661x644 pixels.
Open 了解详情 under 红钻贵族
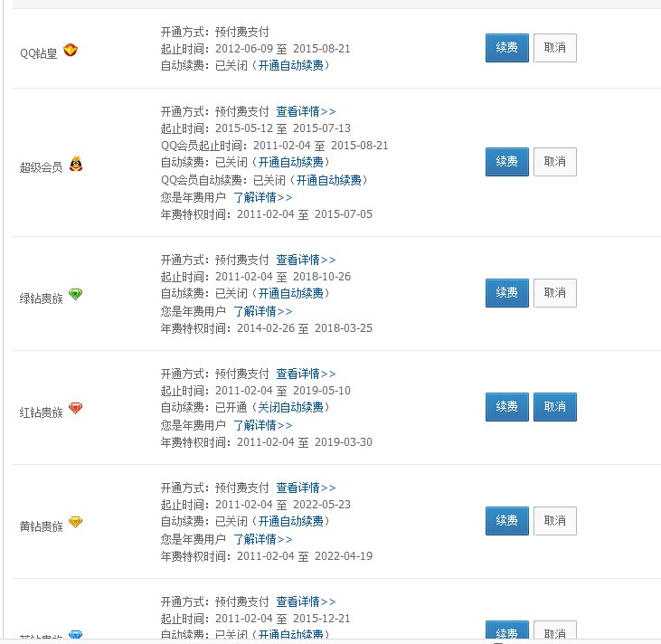point(262,425)
